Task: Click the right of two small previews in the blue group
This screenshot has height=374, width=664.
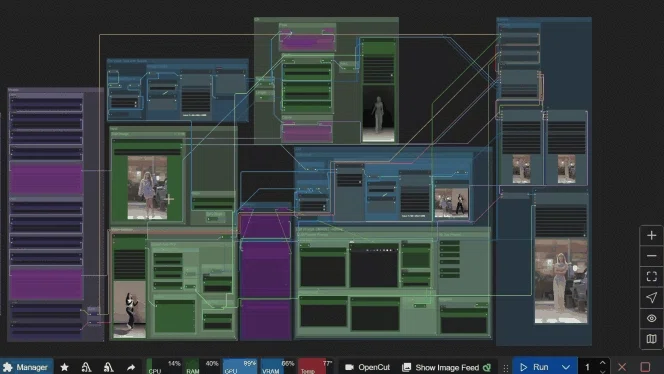Action: [567, 169]
